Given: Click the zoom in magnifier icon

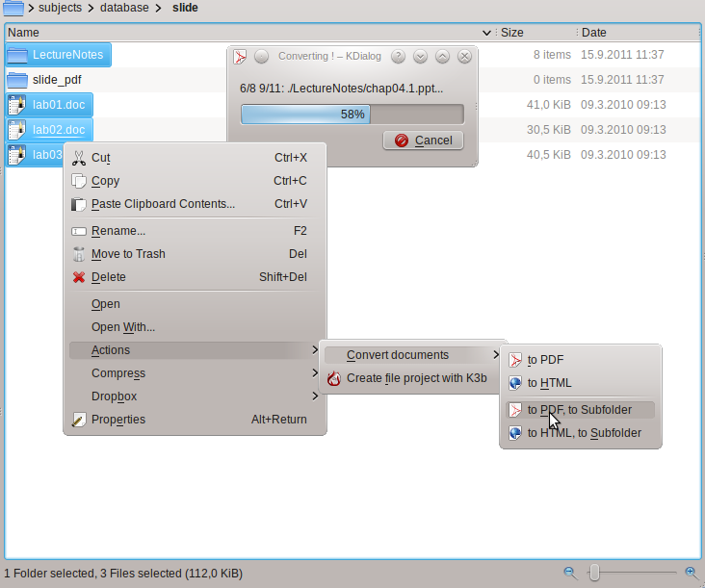Looking at the screenshot, I should coord(692,573).
